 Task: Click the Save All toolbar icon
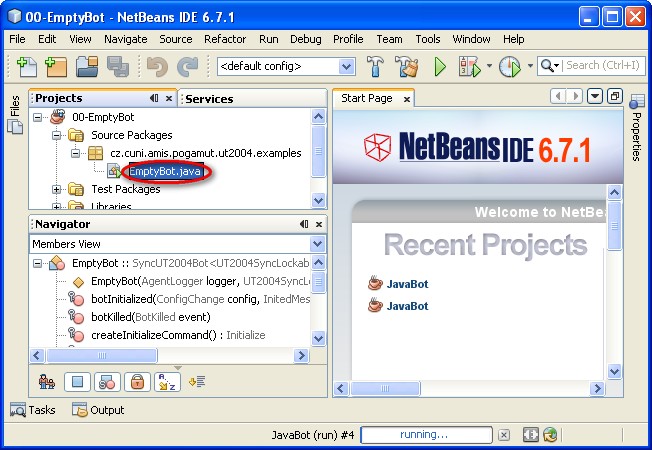(118, 67)
